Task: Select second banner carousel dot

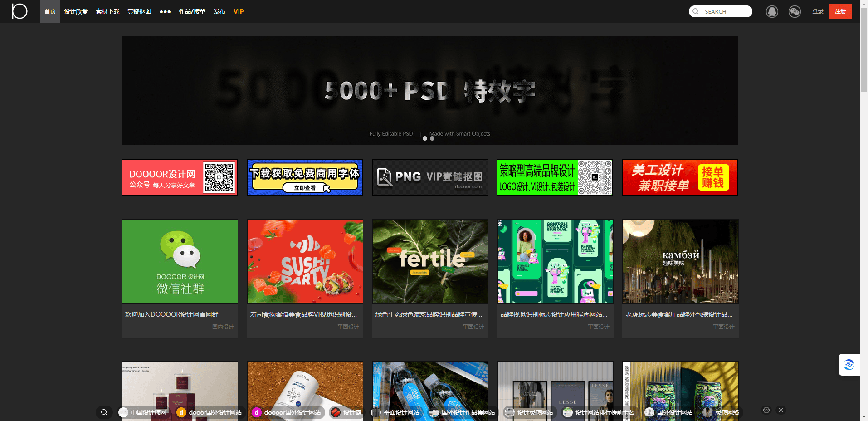Action: click(x=432, y=138)
